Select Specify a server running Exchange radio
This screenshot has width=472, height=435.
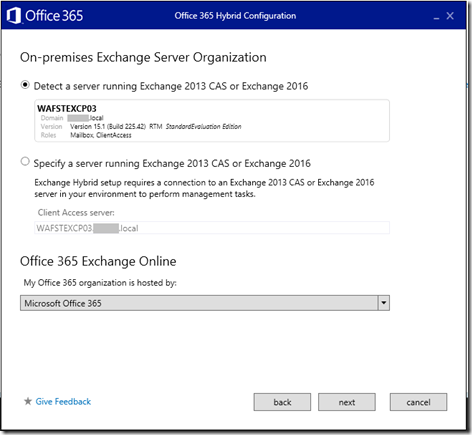point(25,162)
